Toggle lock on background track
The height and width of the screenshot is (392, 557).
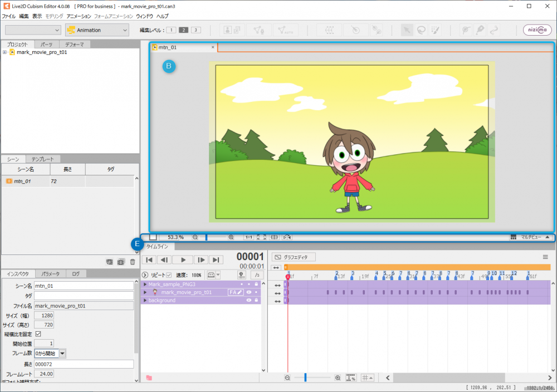click(x=256, y=300)
